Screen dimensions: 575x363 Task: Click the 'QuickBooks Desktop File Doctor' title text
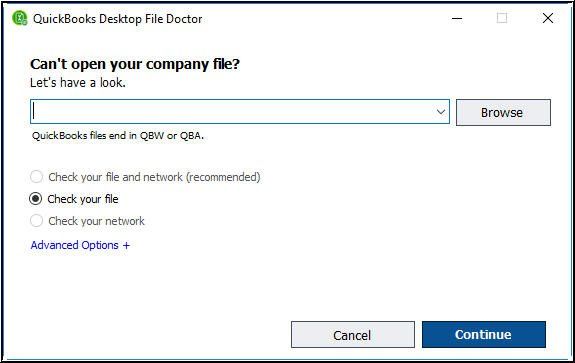[117, 19]
